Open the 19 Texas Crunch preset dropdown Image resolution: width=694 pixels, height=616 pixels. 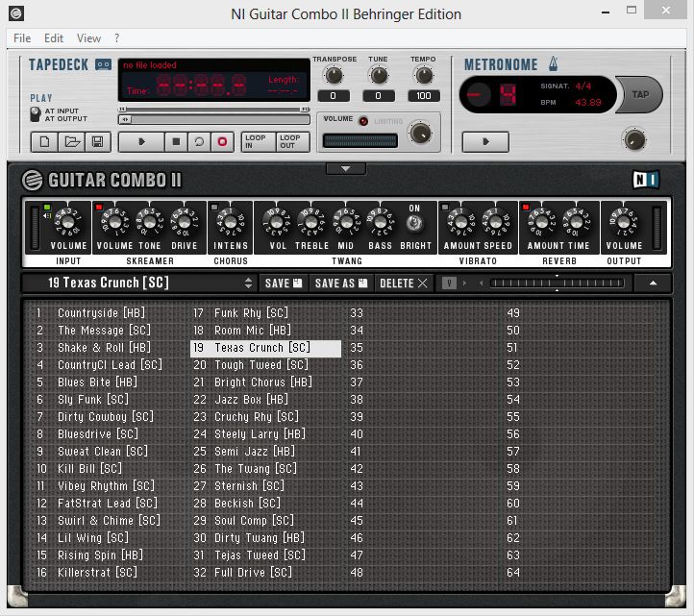[139, 283]
